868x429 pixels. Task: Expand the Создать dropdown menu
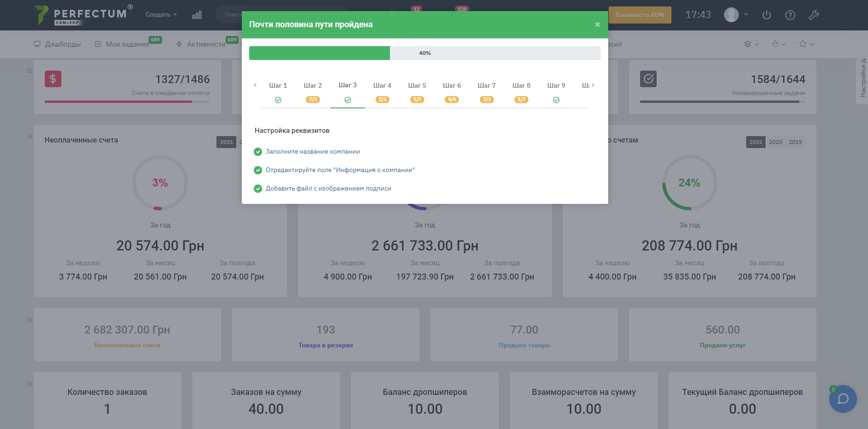coord(161,15)
